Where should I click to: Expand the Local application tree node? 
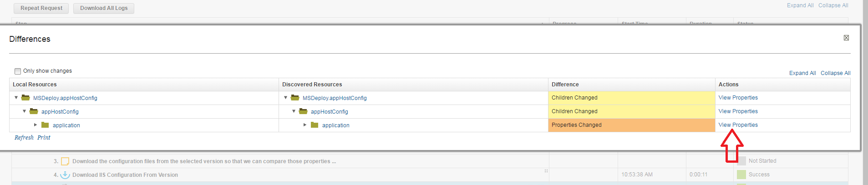(36, 125)
